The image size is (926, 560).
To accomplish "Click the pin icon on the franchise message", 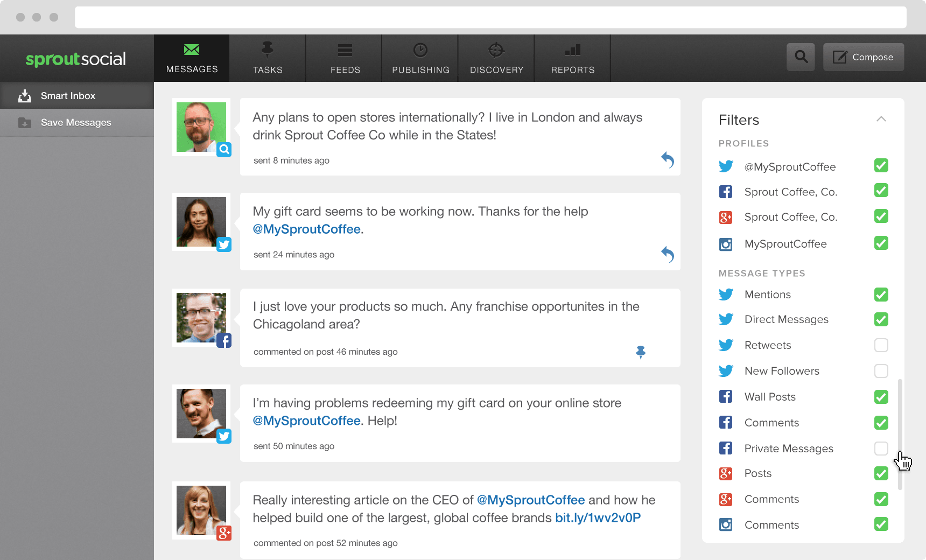I will 641,352.
